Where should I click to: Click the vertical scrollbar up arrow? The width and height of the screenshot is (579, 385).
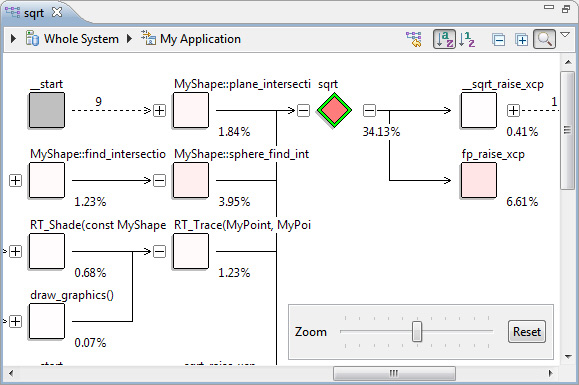[x=568, y=62]
